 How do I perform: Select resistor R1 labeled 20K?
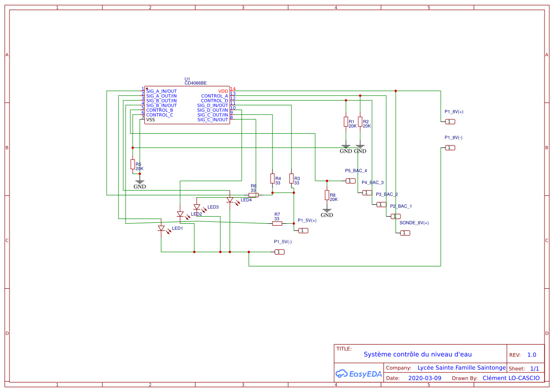pos(346,122)
